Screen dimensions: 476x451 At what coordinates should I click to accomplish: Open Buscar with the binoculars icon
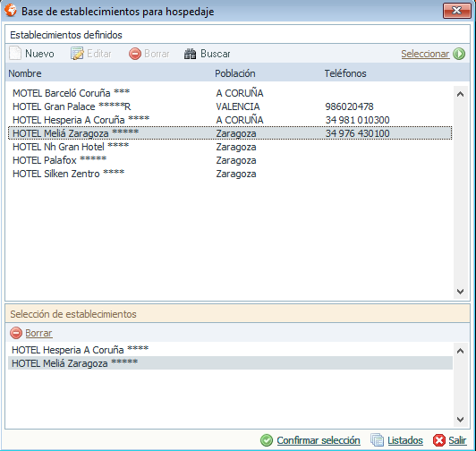pyautogui.click(x=190, y=54)
